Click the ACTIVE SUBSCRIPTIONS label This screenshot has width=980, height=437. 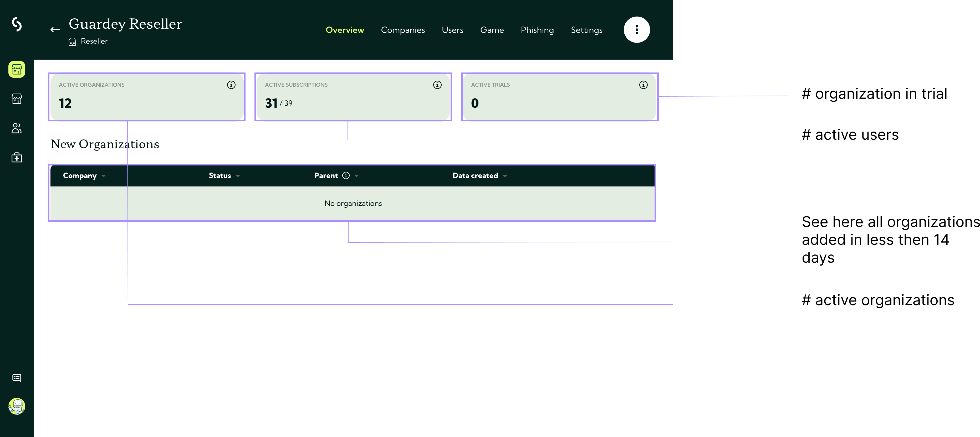pyautogui.click(x=296, y=85)
